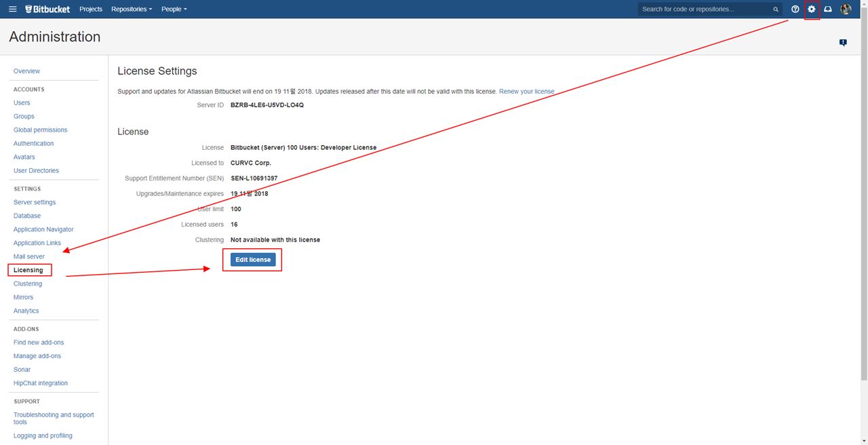Open Groups under Accounts

click(x=24, y=117)
